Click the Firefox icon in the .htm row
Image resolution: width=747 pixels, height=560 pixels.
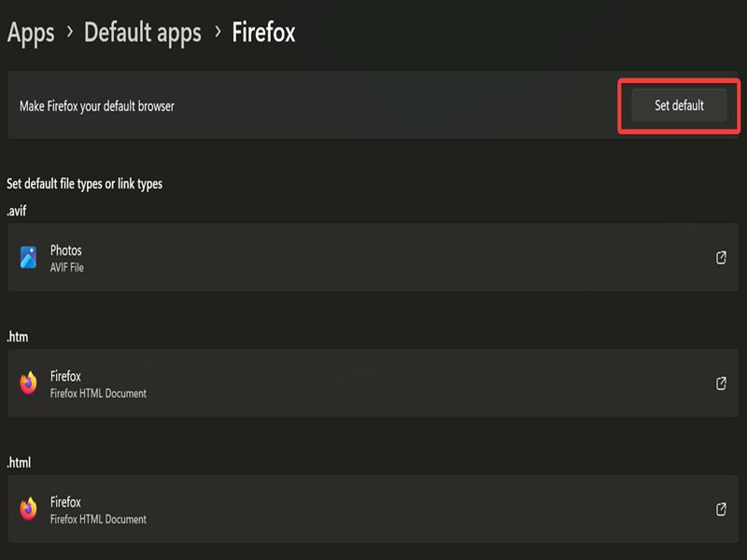29,384
